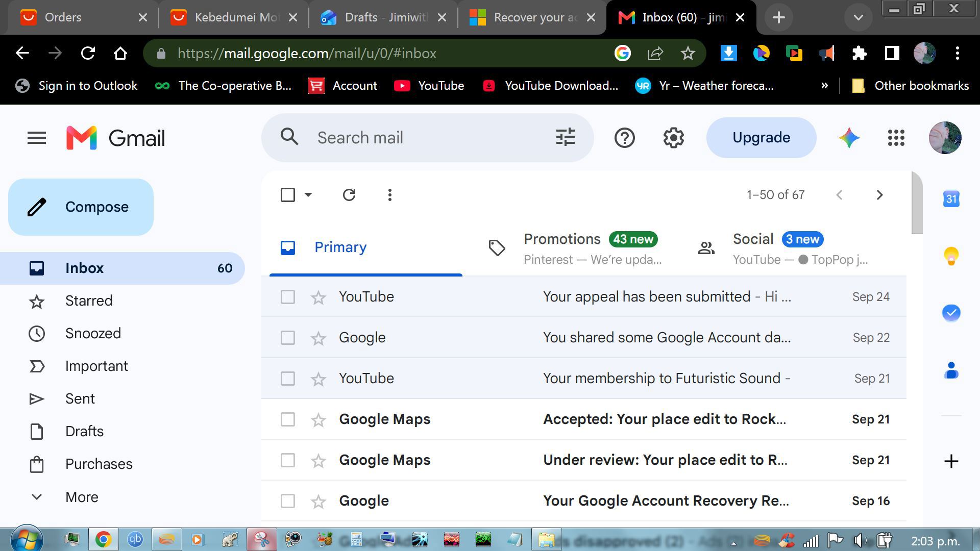Open the Google apps grid
The height and width of the screenshot is (551, 980).
tap(896, 138)
